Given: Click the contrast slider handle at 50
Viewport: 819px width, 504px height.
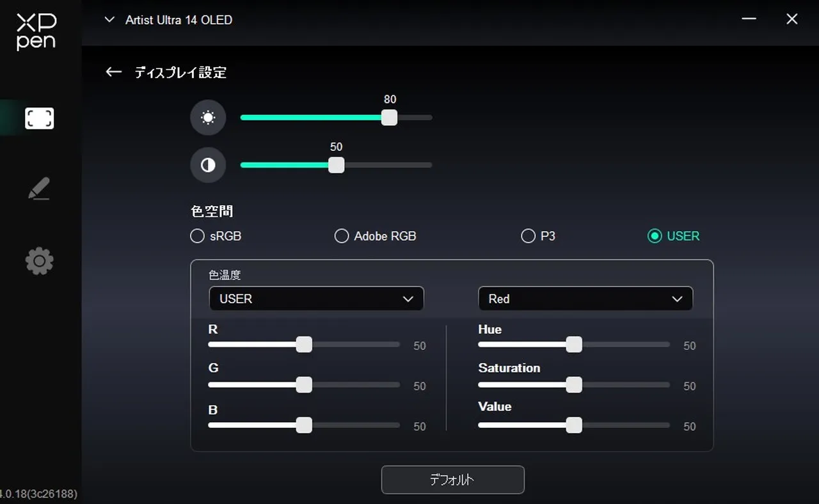Looking at the screenshot, I should pyautogui.click(x=336, y=165).
